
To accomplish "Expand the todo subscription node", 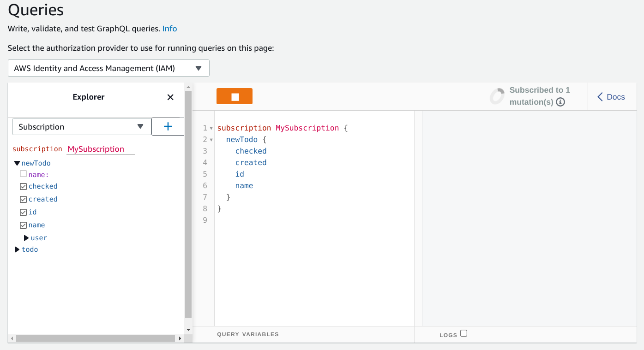I will [17, 249].
